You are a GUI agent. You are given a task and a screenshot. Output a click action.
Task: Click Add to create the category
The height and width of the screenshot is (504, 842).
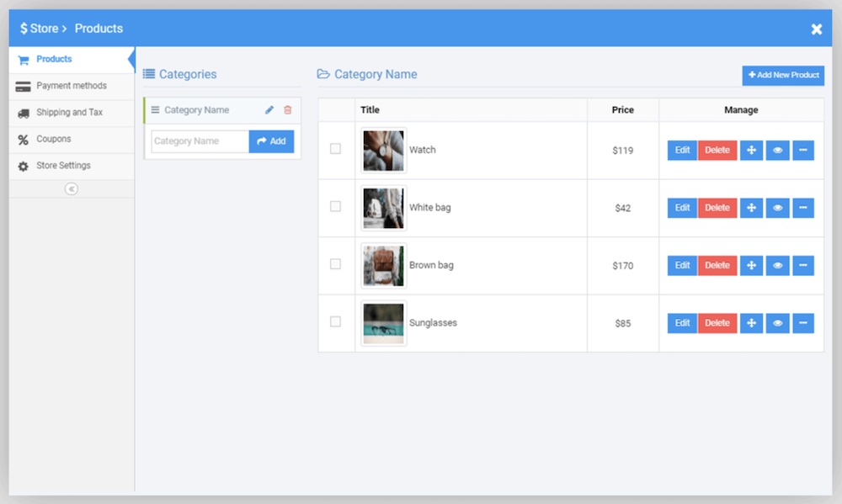(271, 141)
